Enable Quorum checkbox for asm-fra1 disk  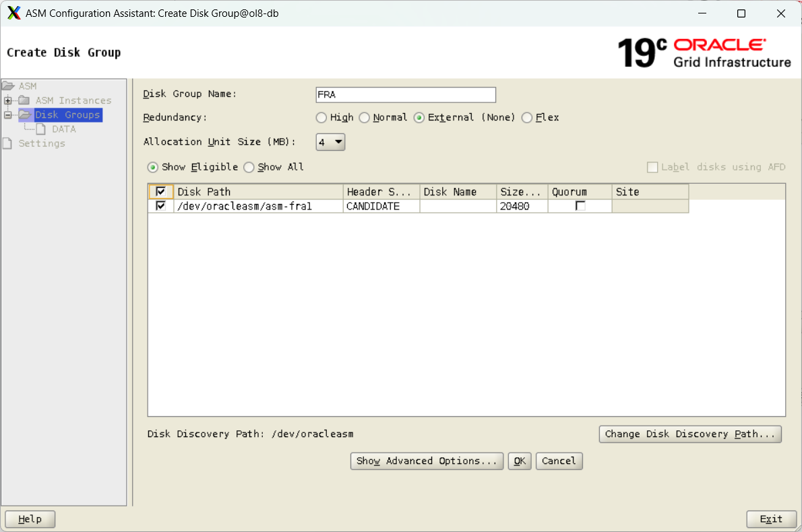coord(580,206)
